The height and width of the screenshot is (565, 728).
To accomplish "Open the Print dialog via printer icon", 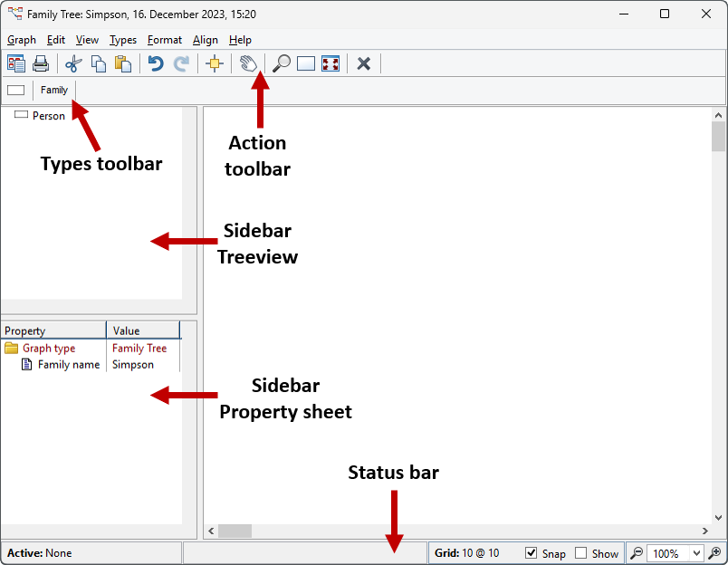I will coord(41,63).
